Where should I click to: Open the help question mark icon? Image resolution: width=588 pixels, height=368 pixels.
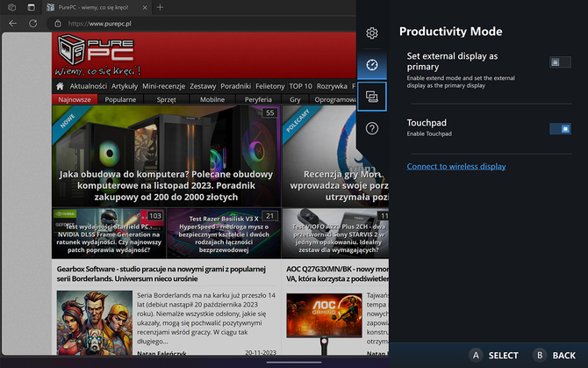tap(371, 128)
